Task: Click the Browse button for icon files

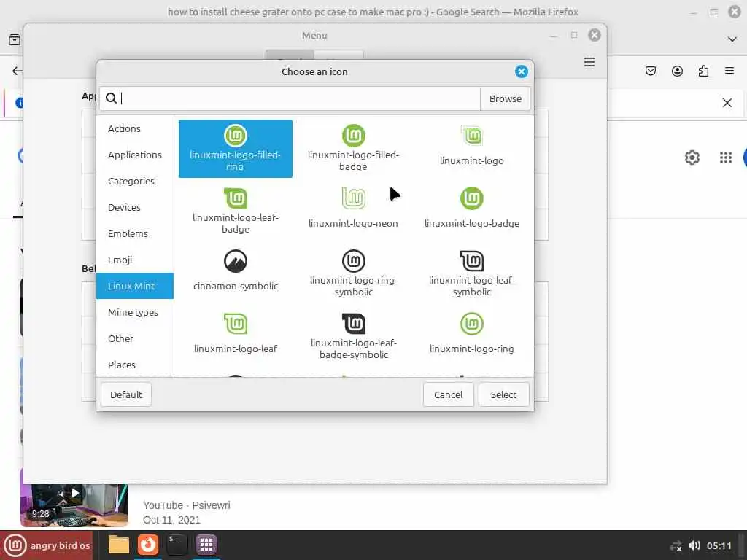Action: click(505, 98)
